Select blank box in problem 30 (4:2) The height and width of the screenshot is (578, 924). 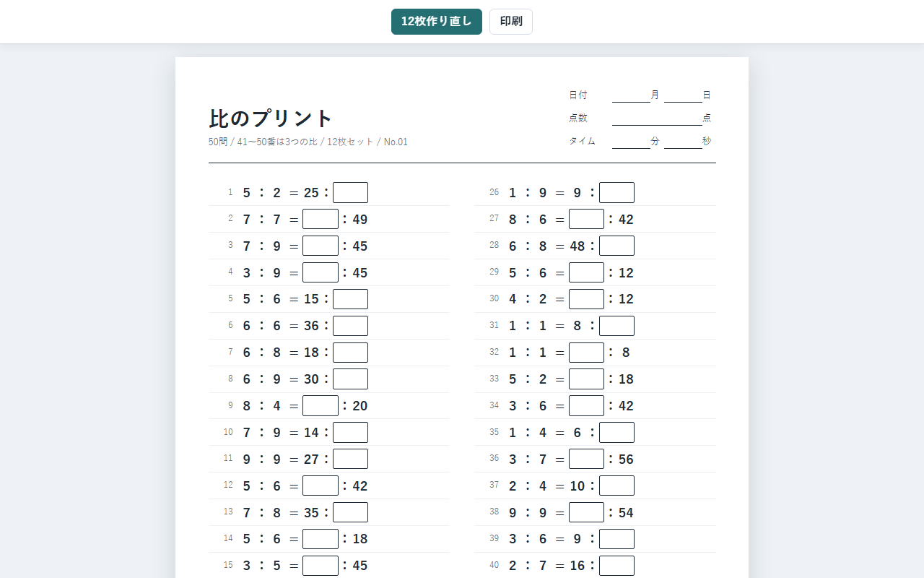[x=586, y=299]
